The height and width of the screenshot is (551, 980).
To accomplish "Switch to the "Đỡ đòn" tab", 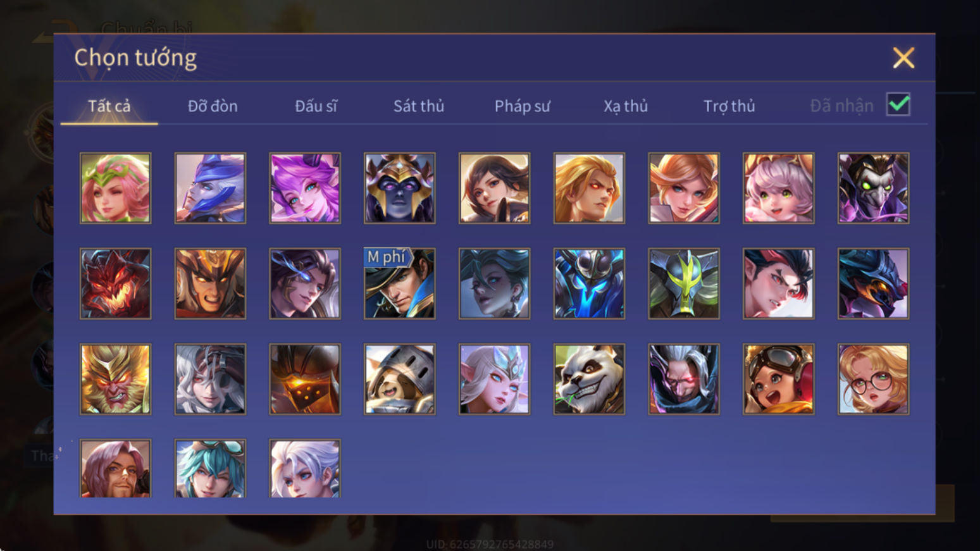I will (x=213, y=106).
